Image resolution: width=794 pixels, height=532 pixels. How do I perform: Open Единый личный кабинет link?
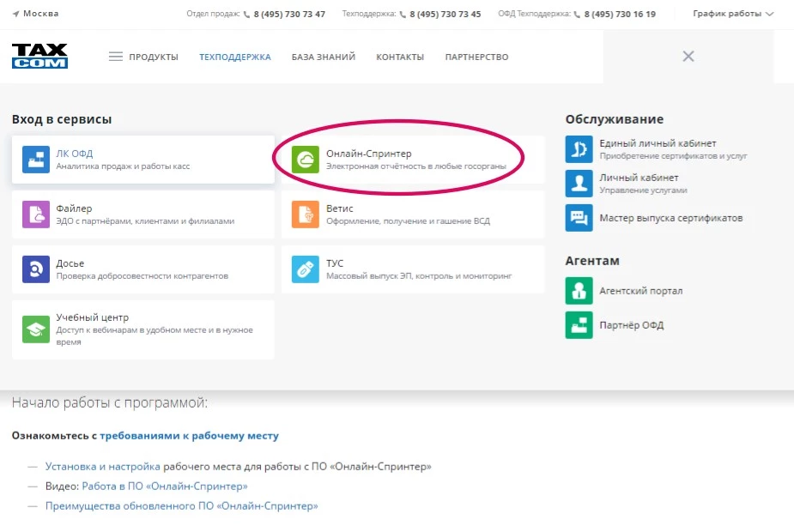tap(658, 143)
